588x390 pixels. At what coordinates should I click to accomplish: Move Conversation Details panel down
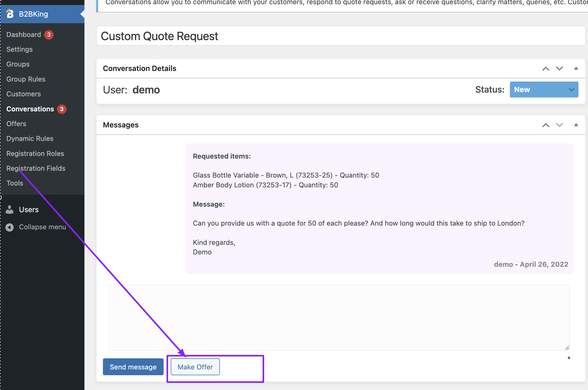[x=559, y=69]
